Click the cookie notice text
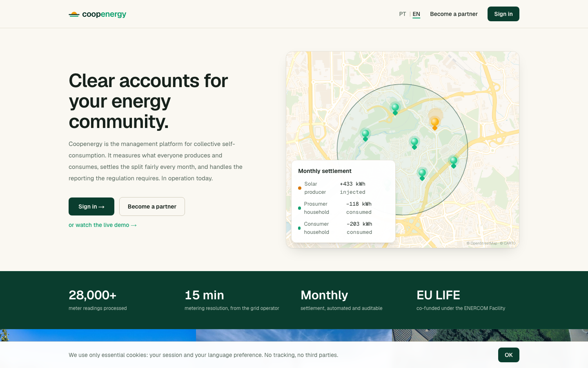The image size is (588, 368). pyautogui.click(x=203, y=355)
